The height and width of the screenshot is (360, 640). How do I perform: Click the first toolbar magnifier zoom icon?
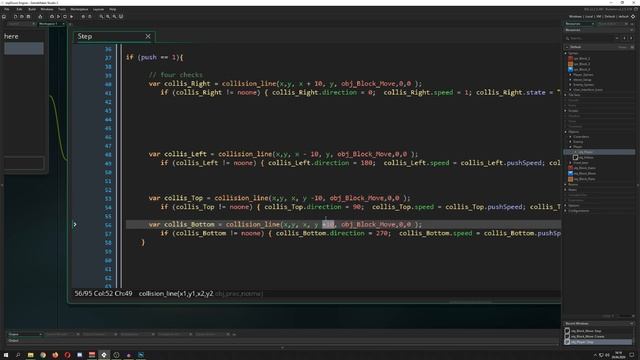tap(102, 17)
